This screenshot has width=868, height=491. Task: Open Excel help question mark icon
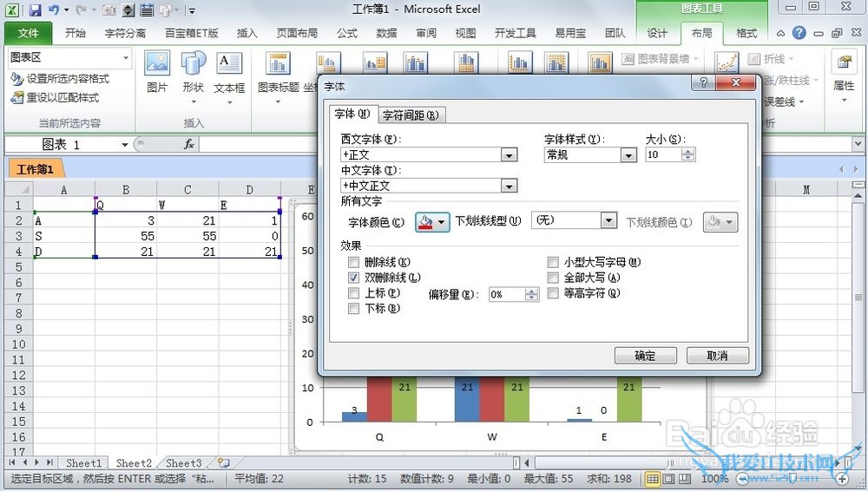(x=799, y=33)
